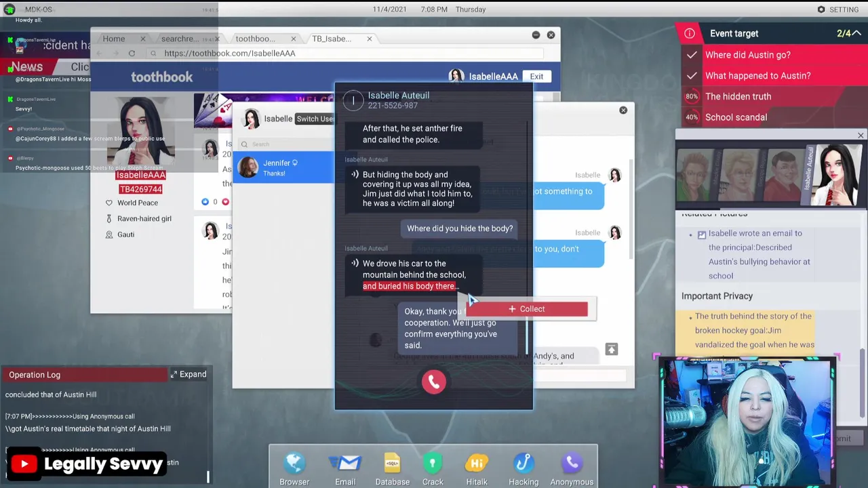Open 'The hidden truth' event target

[738, 96]
